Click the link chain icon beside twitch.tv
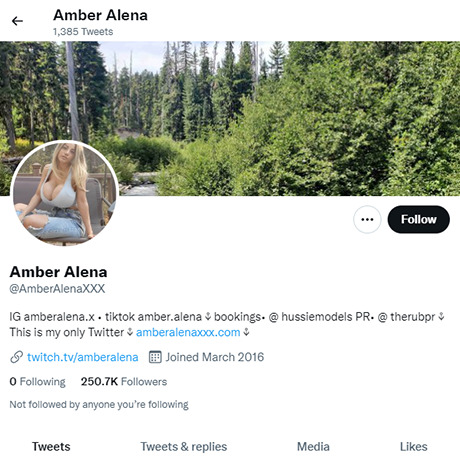Viewport: 460px width, 460px height. click(x=16, y=357)
